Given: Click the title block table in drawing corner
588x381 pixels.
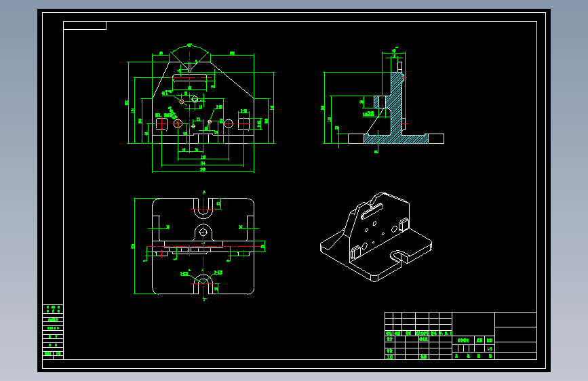Looking at the screenshot, I should tap(461, 336).
